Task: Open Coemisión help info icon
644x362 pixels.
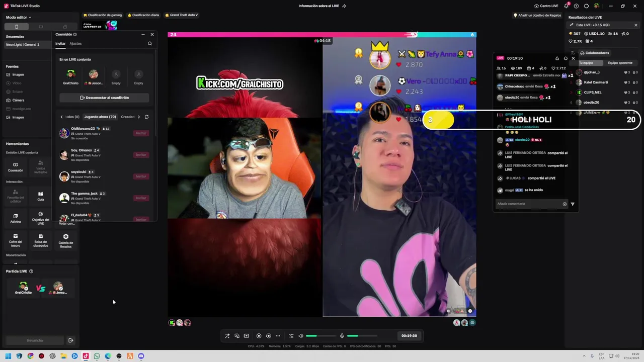Action: point(75,35)
